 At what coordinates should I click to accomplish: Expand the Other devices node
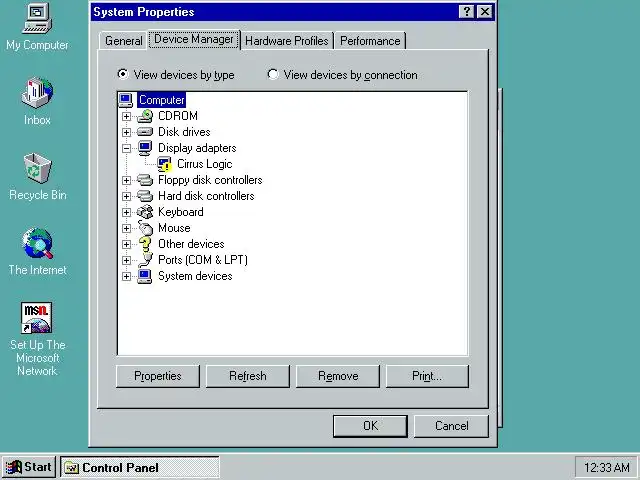[x=127, y=244]
